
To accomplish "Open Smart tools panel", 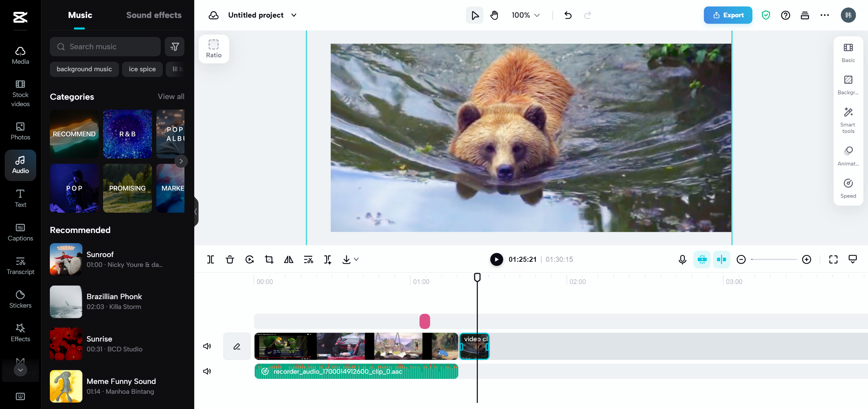I will [x=848, y=120].
